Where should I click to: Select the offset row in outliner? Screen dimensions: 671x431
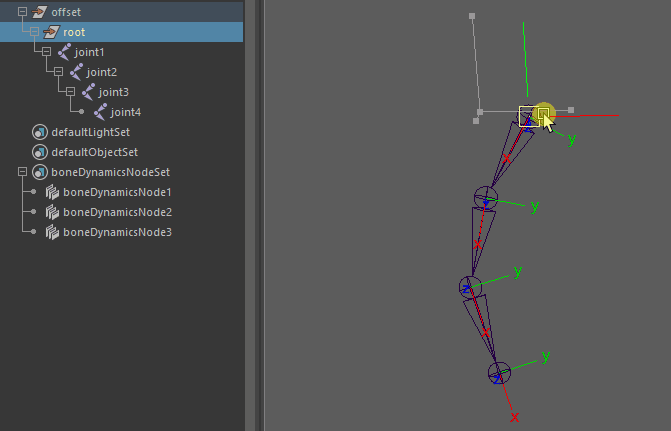[122, 12]
